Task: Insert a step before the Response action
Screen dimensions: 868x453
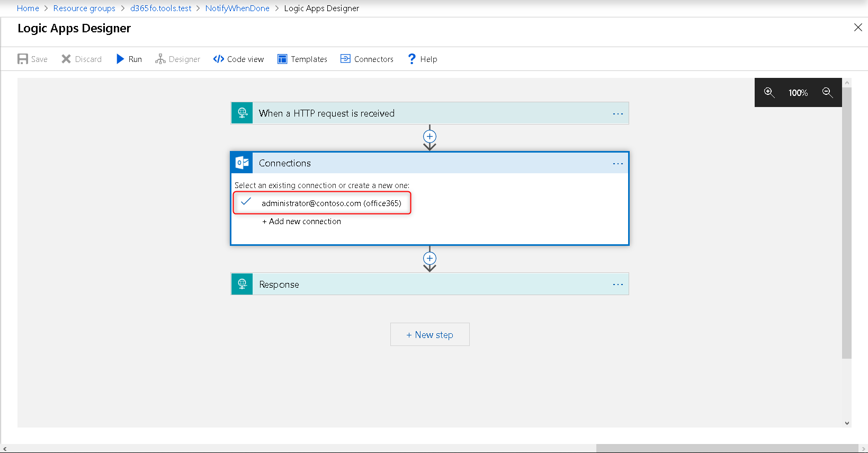Action: [x=429, y=259]
